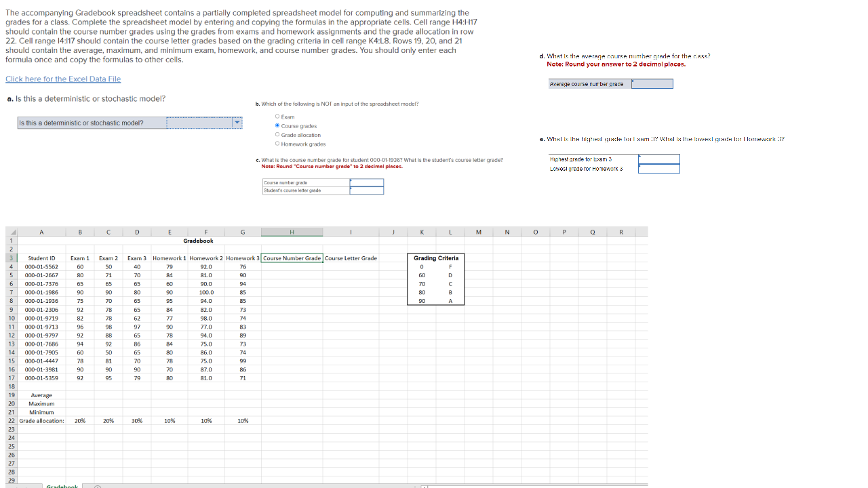The width and height of the screenshot is (868, 488).
Task: Click the Highest grade for Exam 3 input
Action: coord(658,159)
